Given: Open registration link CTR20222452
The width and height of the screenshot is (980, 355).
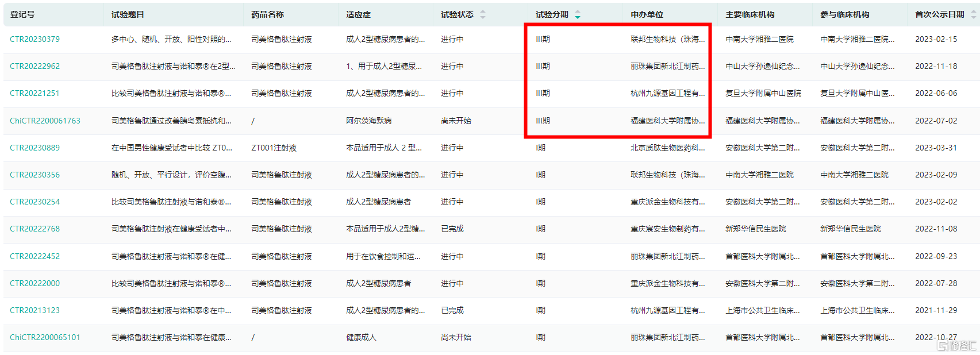Looking at the screenshot, I should pos(34,256).
